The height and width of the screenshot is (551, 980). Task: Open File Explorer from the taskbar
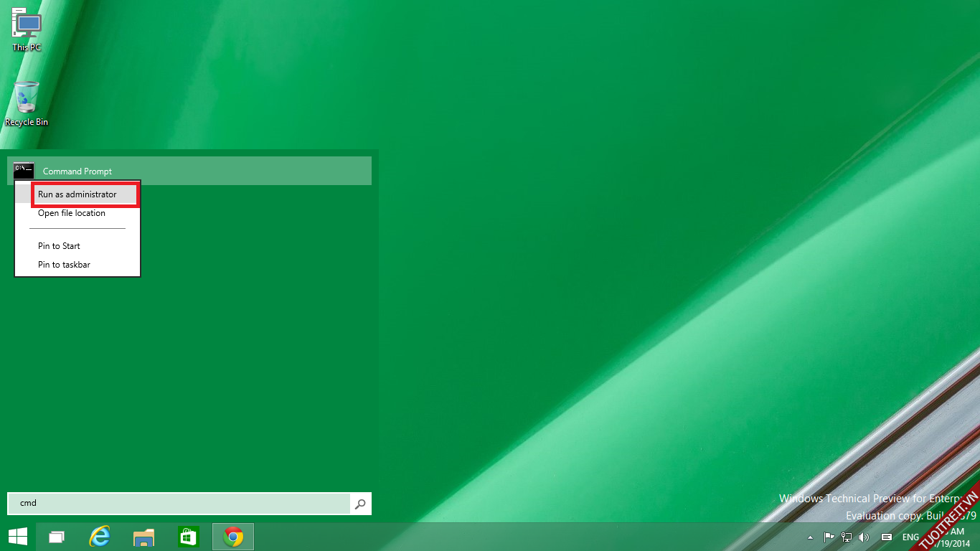(x=144, y=537)
